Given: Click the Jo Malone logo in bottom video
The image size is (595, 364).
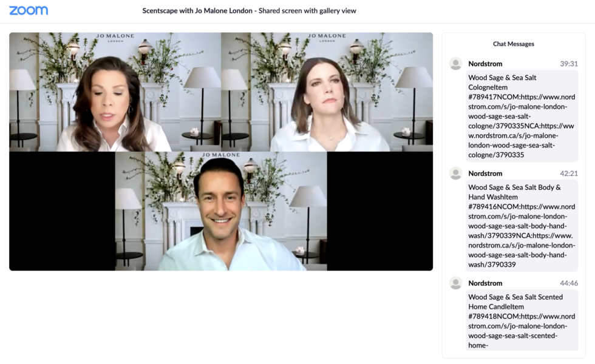Looking at the screenshot, I should click(x=221, y=156).
